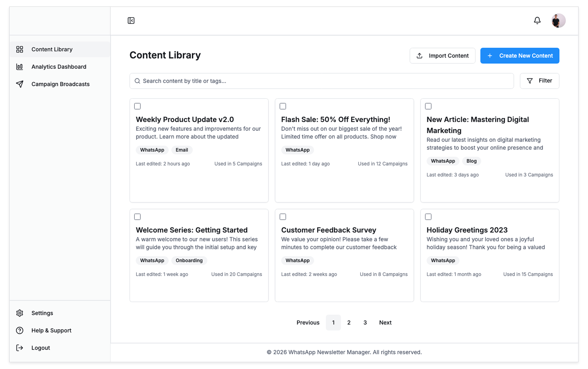Click the Create New Content button
The height and width of the screenshot is (369, 588).
(519, 56)
